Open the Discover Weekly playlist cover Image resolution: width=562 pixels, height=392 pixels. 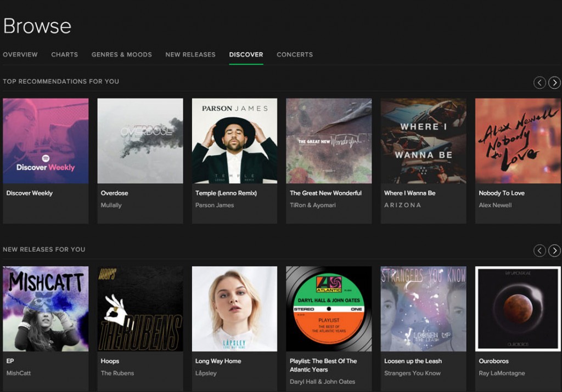point(46,141)
